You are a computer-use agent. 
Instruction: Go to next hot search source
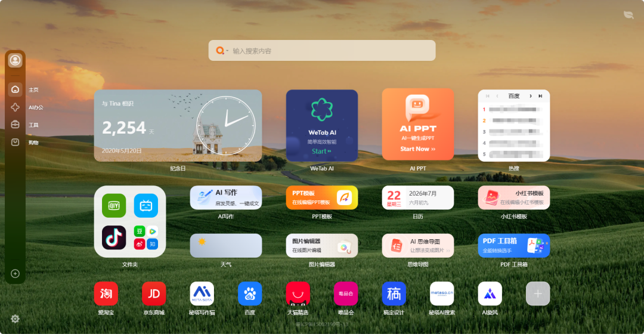point(531,96)
